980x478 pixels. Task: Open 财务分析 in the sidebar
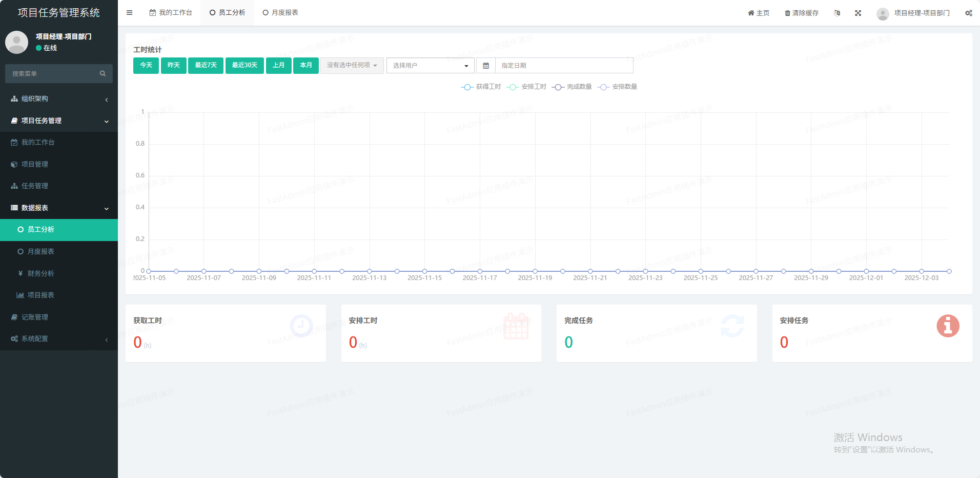(40, 273)
